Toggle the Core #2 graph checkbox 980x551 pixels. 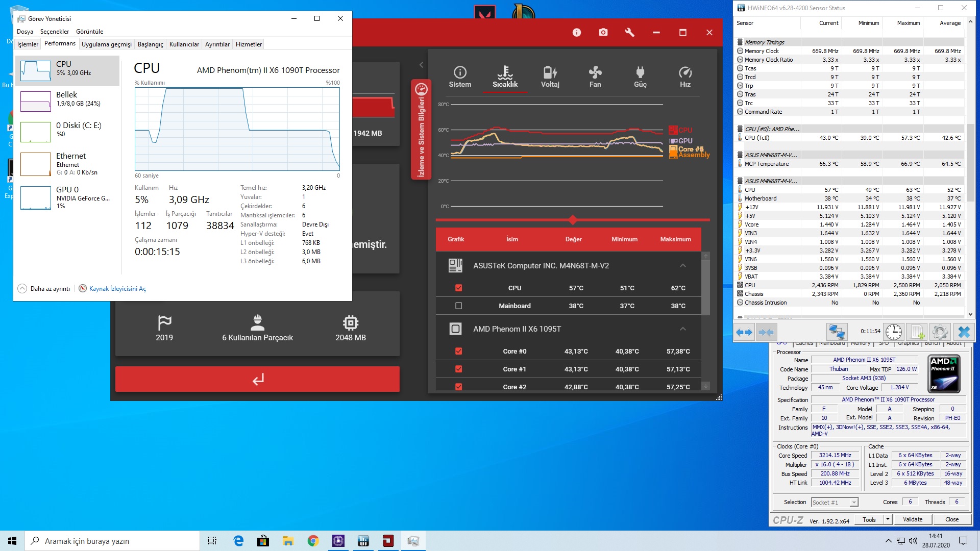[458, 387]
